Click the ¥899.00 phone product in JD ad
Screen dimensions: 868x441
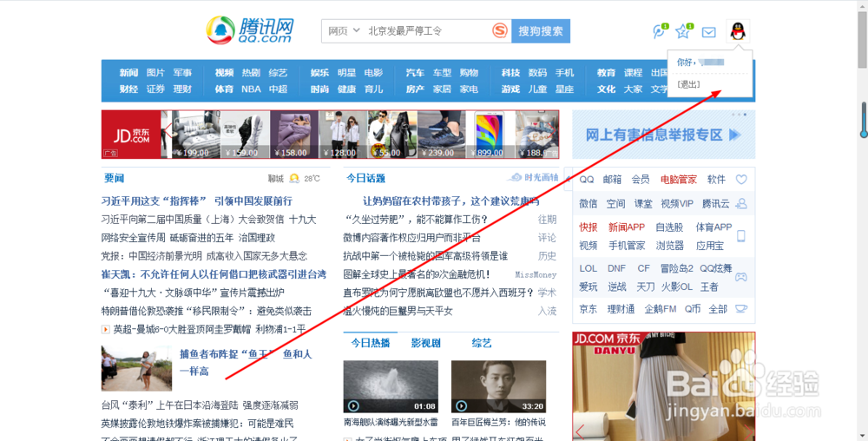[x=488, y=135]
